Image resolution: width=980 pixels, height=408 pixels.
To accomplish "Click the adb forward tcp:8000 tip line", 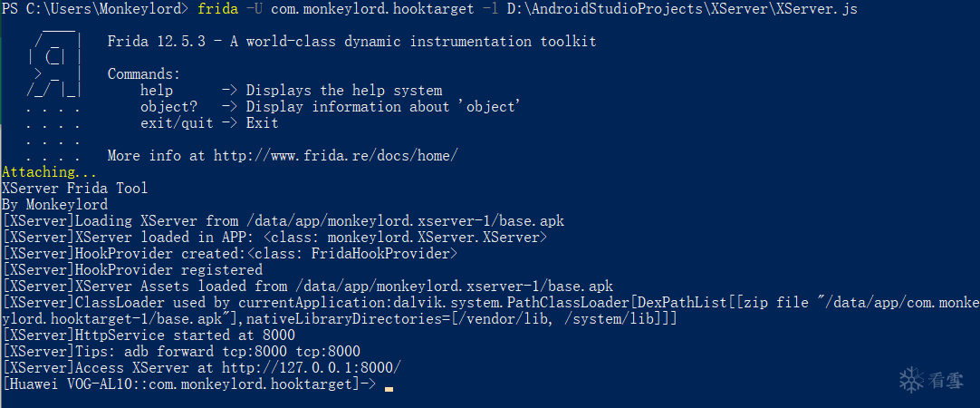I will [x=181, y=352].
